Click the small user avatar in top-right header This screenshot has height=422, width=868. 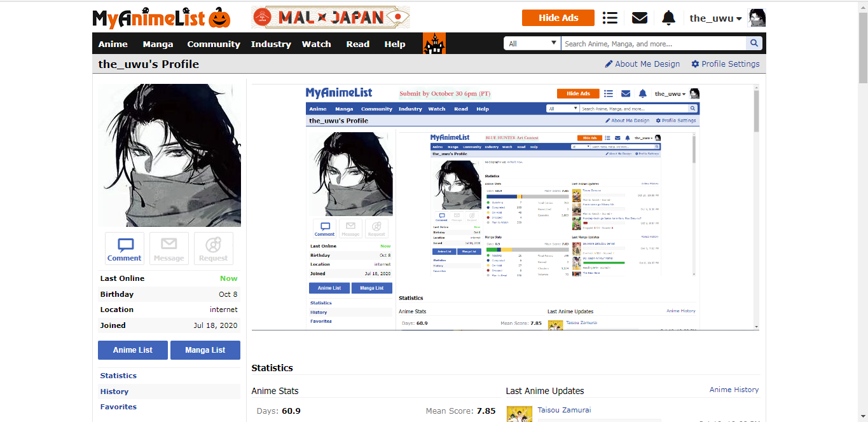pyautogui.click(x=757, y=18)
